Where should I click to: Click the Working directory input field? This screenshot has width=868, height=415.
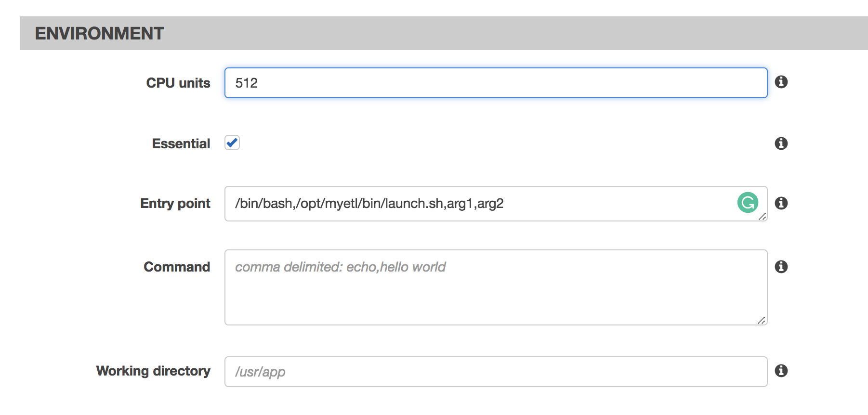pyautogui.click(x=496, y=372)
